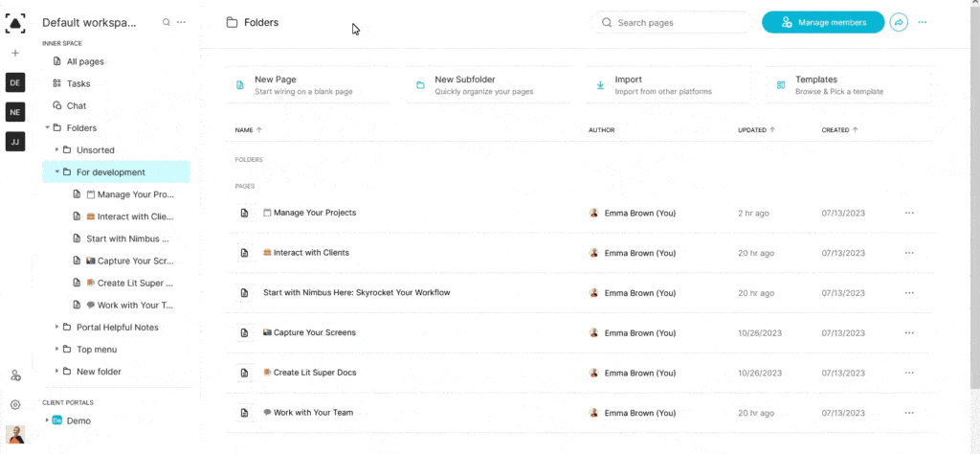The height and width of the screenshot is (454, 980).
Task: Open options for Work with Your Team row
Action: point(909,413)
